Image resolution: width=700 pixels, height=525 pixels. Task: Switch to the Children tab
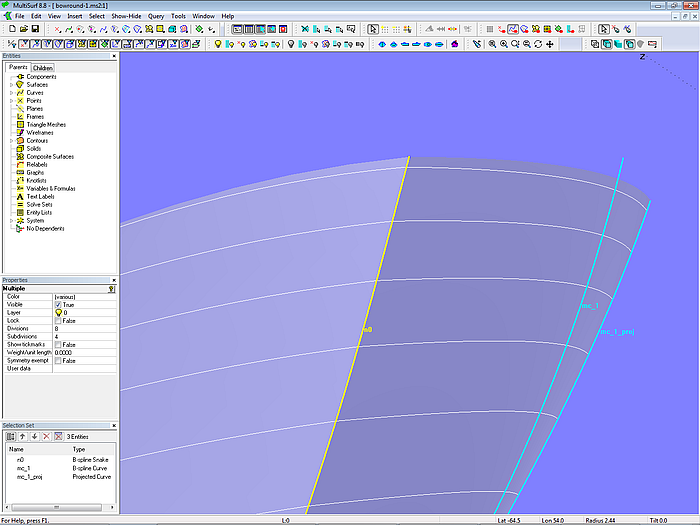point(43,68)
